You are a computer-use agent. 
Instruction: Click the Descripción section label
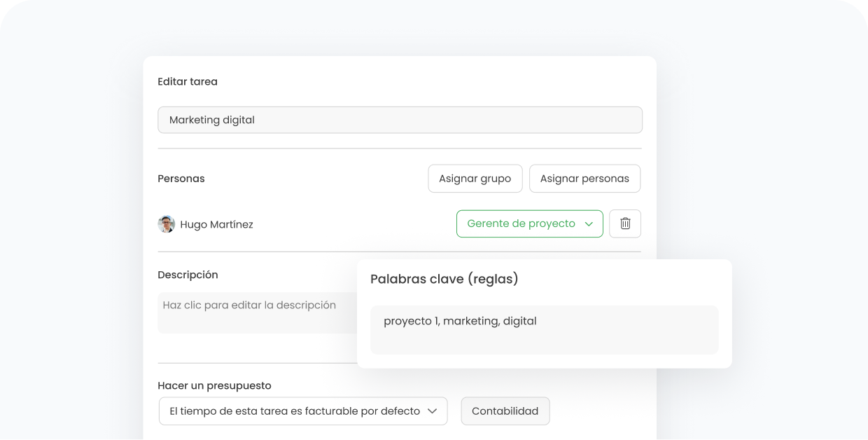188,275
